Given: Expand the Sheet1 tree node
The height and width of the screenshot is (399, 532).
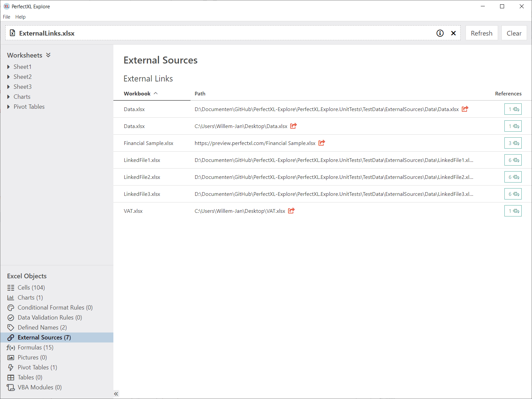Looking at the screenshot, I should (x=9, y=67).
